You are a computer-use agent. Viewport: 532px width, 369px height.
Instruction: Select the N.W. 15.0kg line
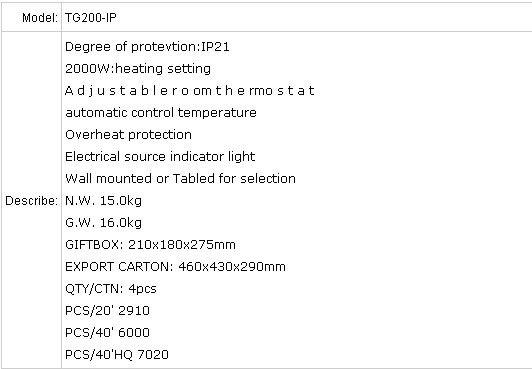103,201
